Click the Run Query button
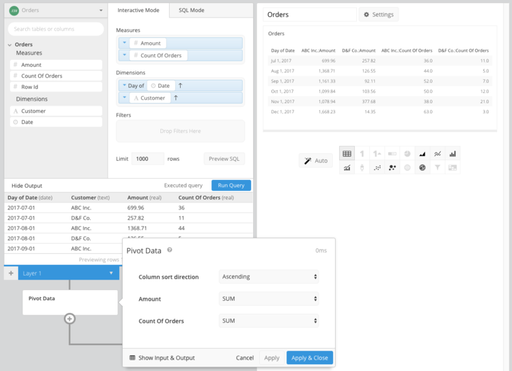512x371 pixels. (231, 185)
